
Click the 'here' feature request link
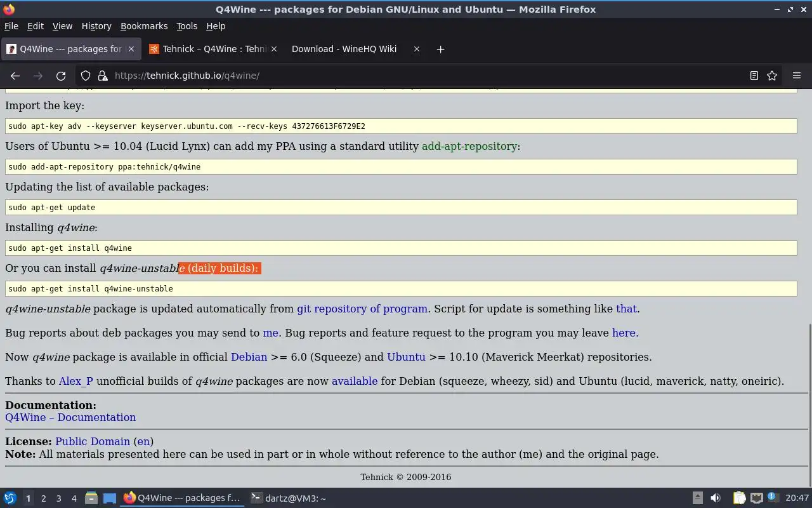tap(624, 333)
